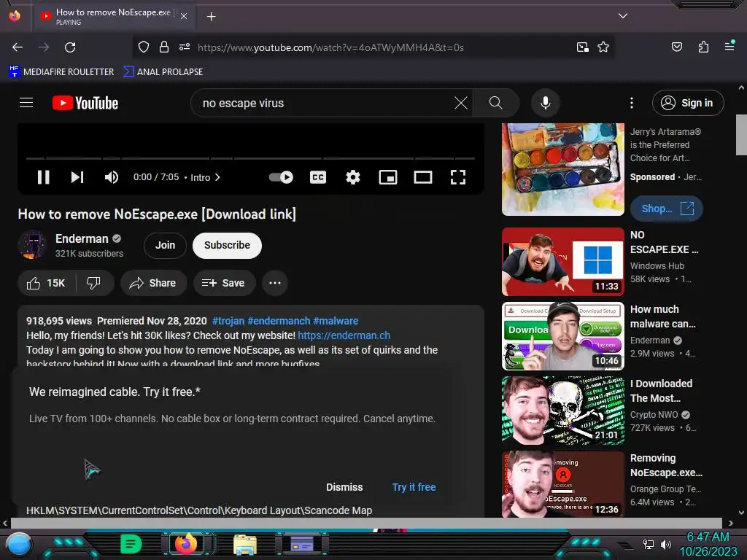Open the Firefox application menu
This screenshot has width=747, height=560.
pos(729,46)
